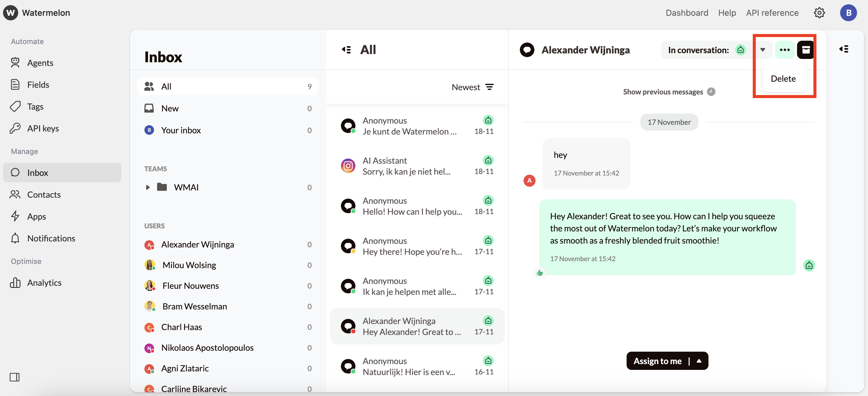This screenshot has height=396, width=868.
Task: Open the In conversation status dropdown
Action: pos(762,50)
